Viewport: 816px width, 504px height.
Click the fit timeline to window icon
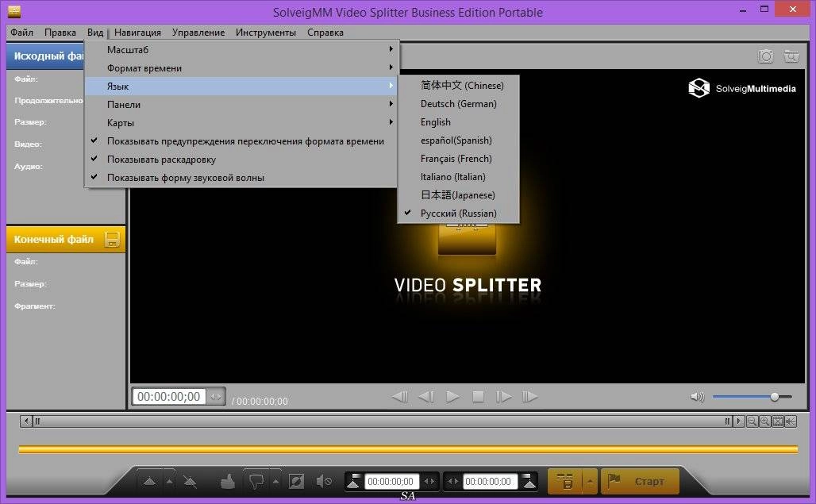(x=777, y=421)
